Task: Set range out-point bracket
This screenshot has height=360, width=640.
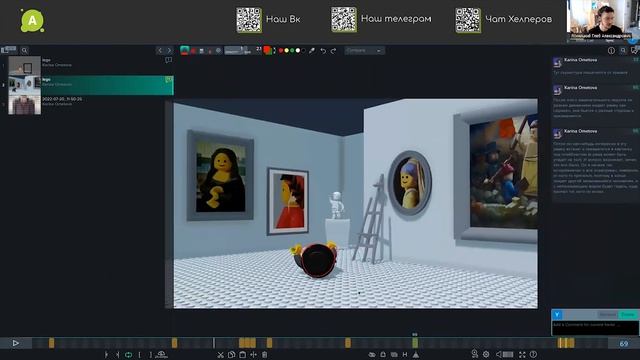Action: tap(150, 355)
